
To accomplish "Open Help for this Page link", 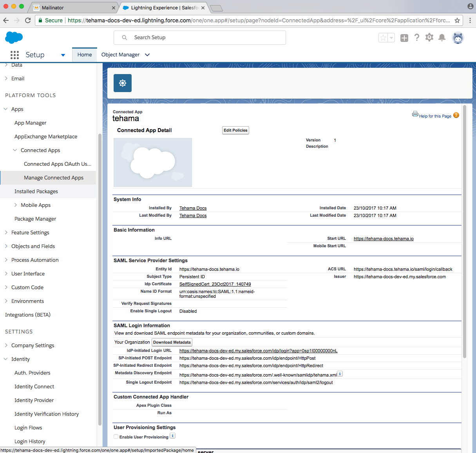I will pyautogui.click(x=435, y=116).
